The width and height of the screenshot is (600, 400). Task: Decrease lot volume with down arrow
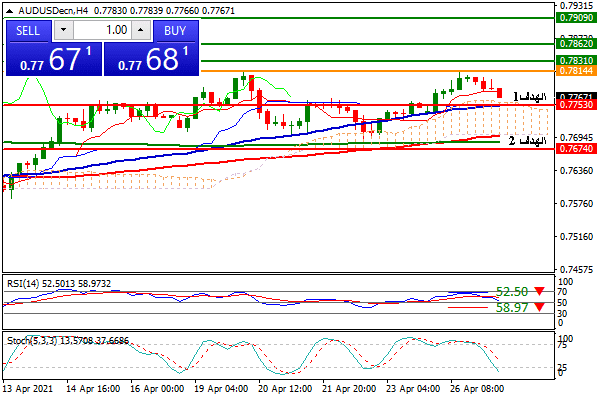[64, 30]
